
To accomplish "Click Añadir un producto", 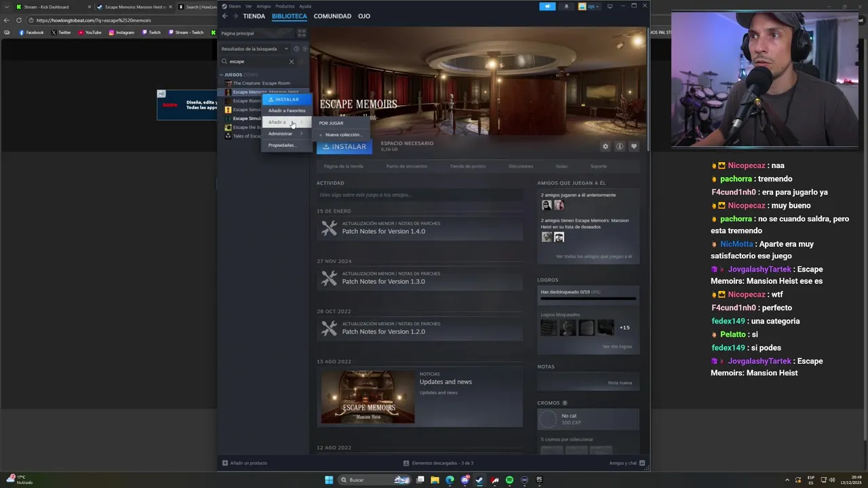I will click(x=245, y=463).
